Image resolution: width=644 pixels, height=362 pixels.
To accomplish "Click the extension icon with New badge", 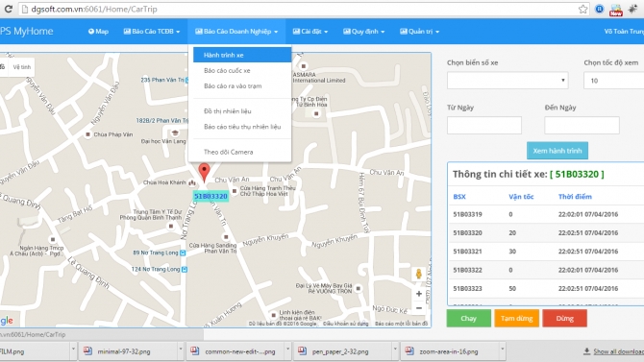I will pyautogui.click(x=616, y=10).
